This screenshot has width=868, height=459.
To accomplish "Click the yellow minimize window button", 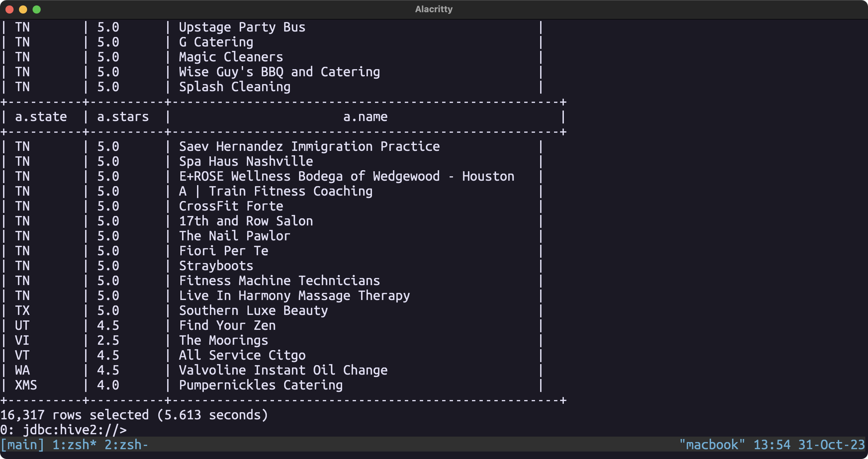I will [x=23, y=9].
